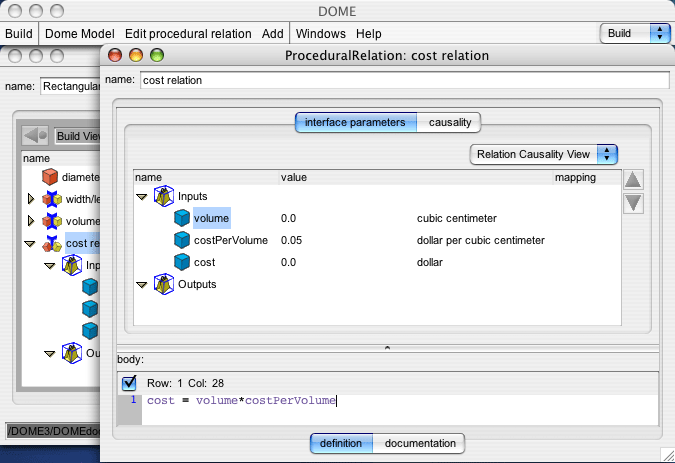
Task: Open the Relation Causality View dropdown
Action: click(544, 154)
